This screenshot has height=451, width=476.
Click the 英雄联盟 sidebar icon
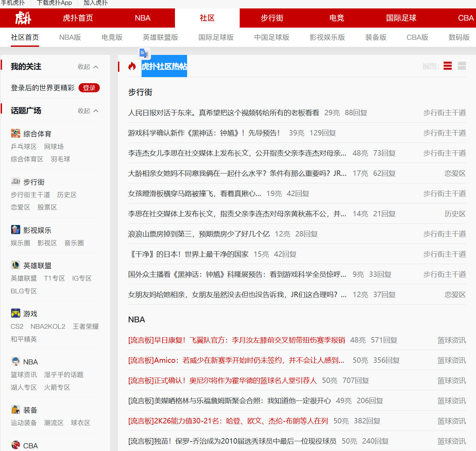point(15,265)
